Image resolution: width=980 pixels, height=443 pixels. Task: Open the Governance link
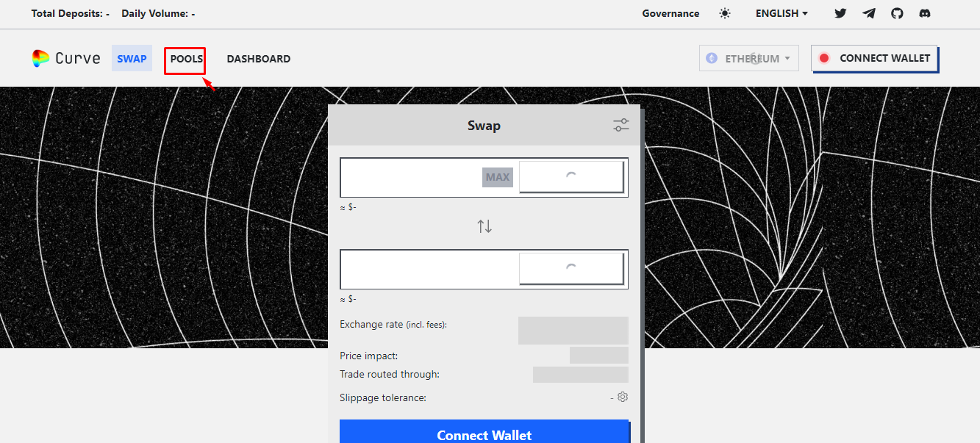(670, 13)
